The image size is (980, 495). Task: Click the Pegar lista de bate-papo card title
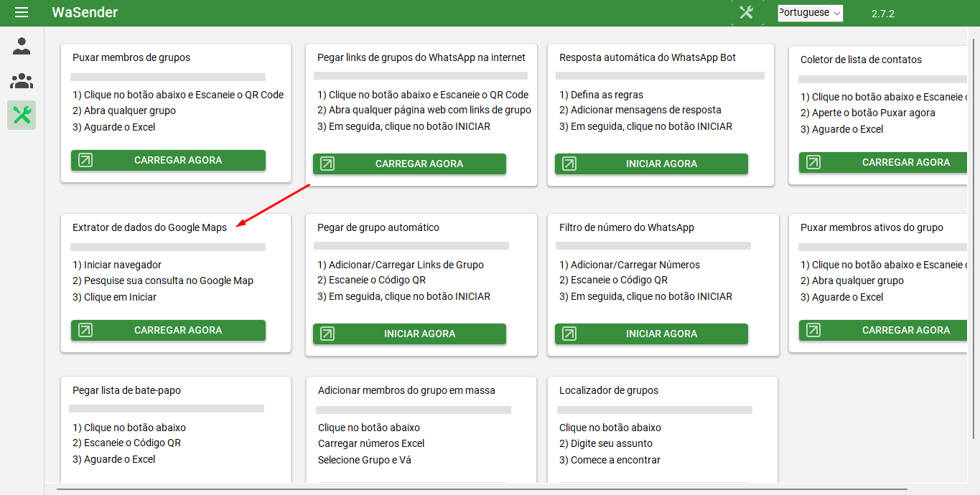tap(126, 390)
